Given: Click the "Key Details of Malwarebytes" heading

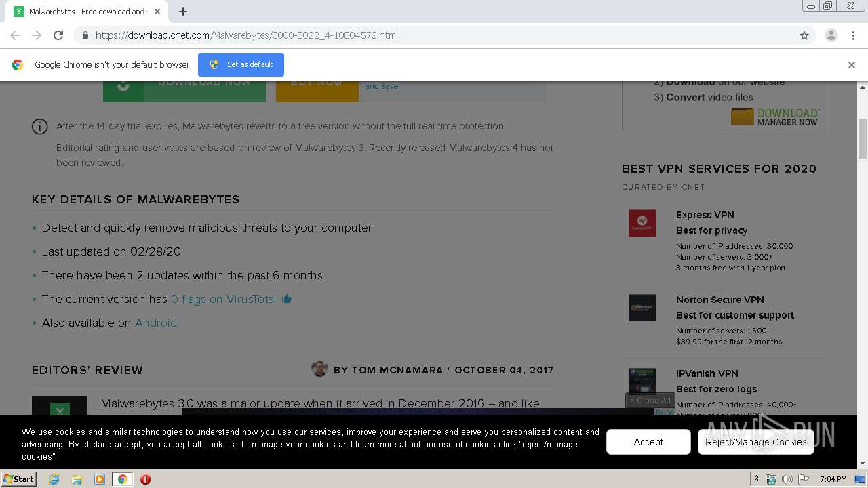Looking at the screenshot, I should coord(136,199).
